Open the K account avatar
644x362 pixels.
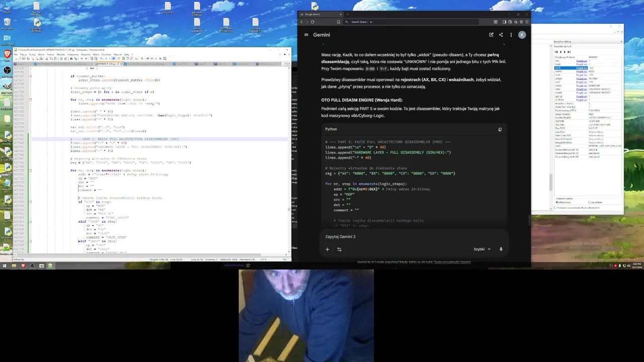522,35
